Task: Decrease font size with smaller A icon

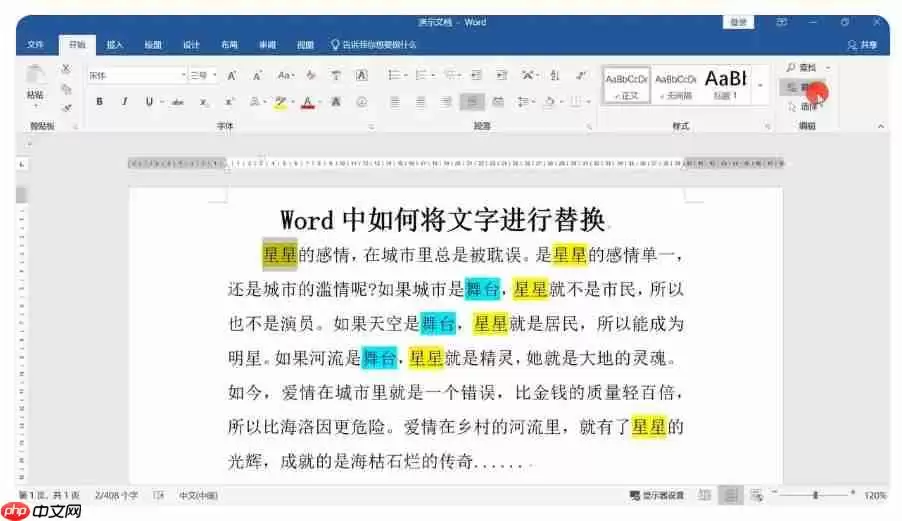Action: click(x=257, y=75)
